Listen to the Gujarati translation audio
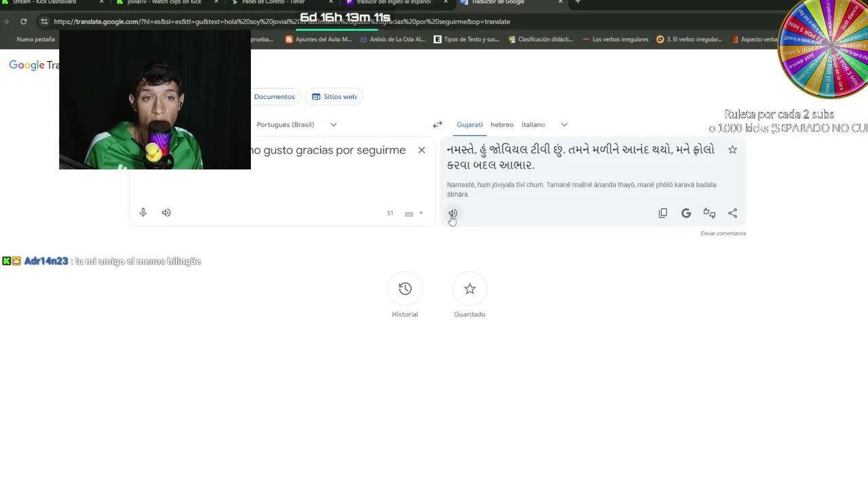The height and width of the screenshot is (488, 868). tap(452, 213)
